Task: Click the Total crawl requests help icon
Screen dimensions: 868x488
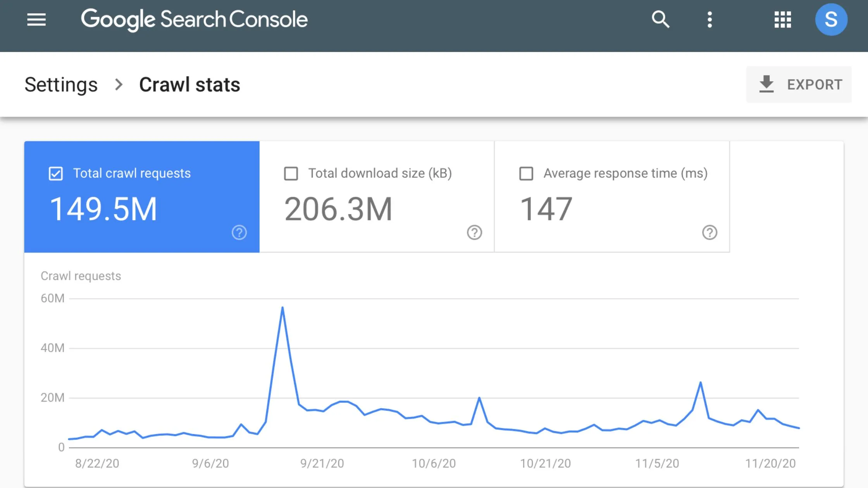Action: (239, 232)
